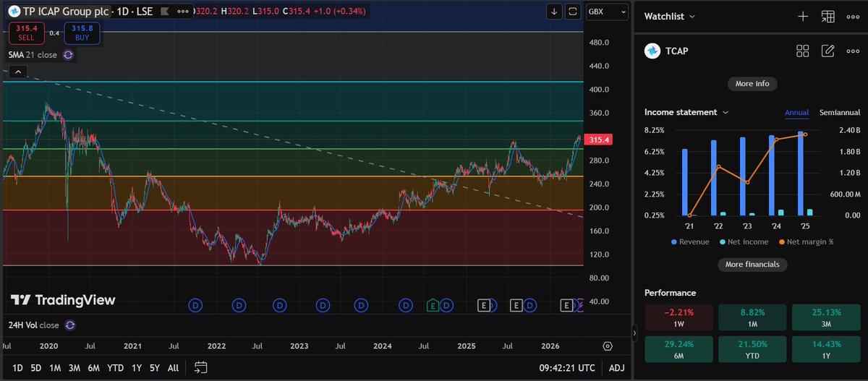
Task: Switch to the Semiannual tab
Action: (x=840, y=113)
